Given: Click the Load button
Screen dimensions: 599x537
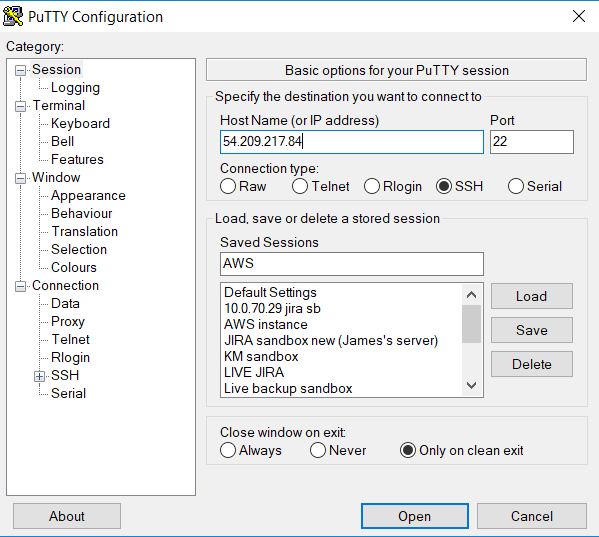Looking at the screenshot, I should 531,296.
